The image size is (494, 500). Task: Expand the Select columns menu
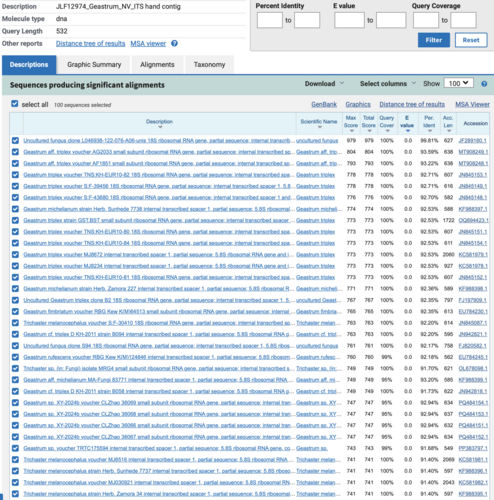coord(388,84)
